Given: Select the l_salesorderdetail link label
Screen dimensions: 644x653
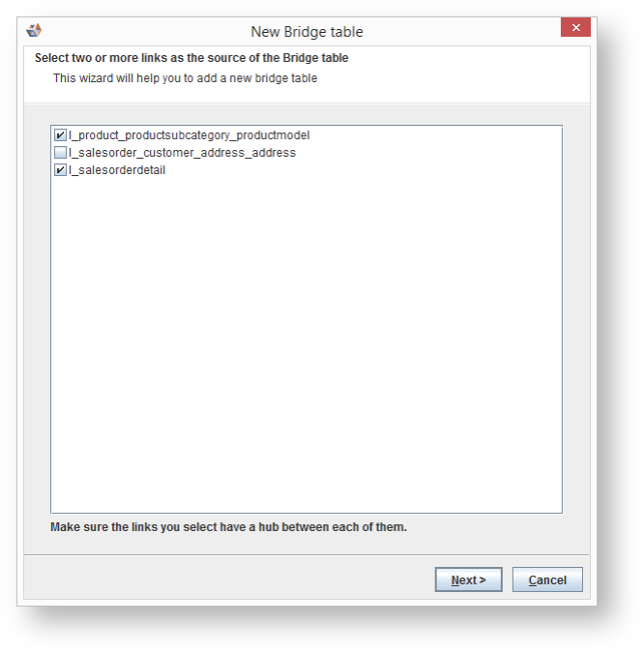Looking at the screenshot, I should [x=117, y=170].
